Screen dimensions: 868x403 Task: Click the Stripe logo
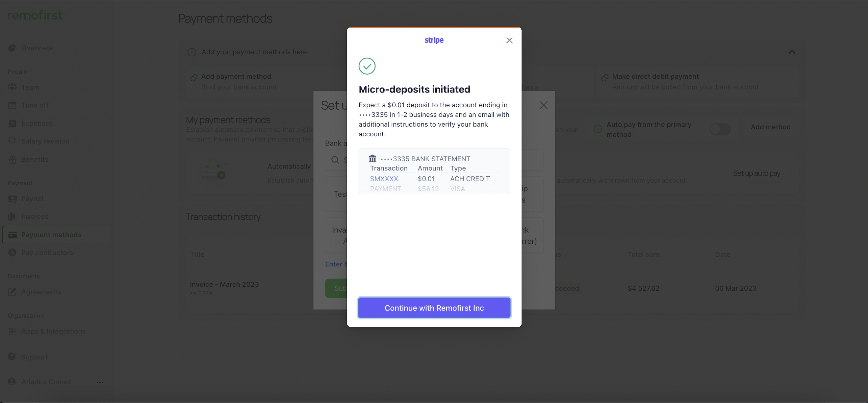(434, 40)
